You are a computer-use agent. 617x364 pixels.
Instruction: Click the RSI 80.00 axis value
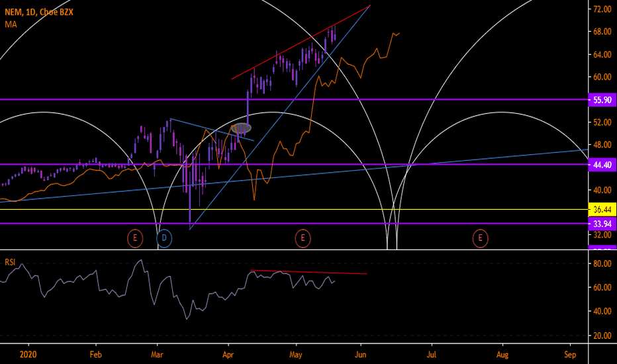[x=602, y=263]
